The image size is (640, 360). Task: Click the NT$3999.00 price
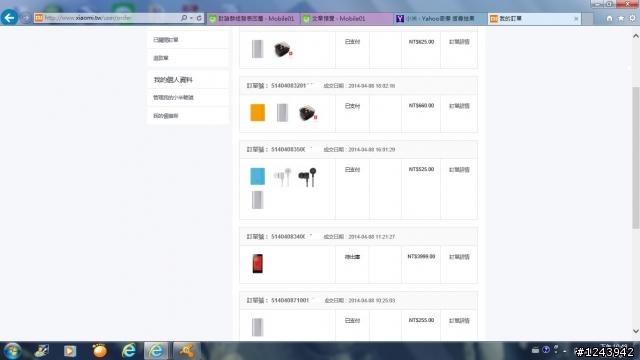point(421,257)
